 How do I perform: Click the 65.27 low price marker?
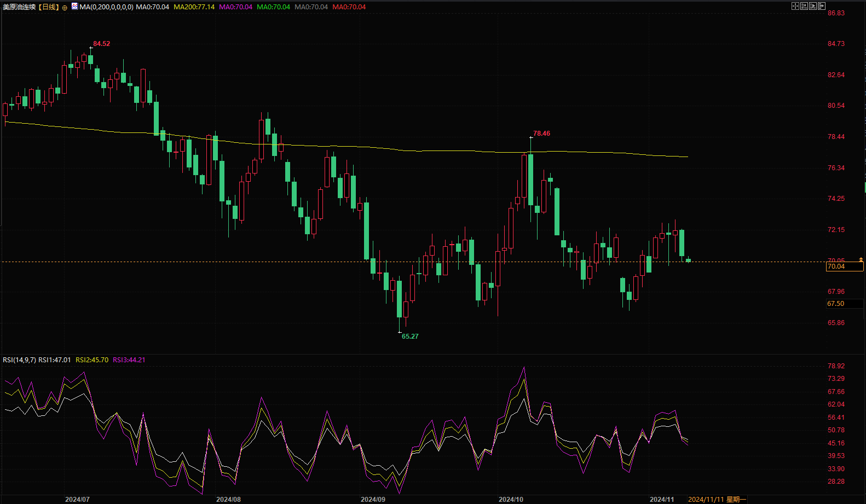point(410,337)
